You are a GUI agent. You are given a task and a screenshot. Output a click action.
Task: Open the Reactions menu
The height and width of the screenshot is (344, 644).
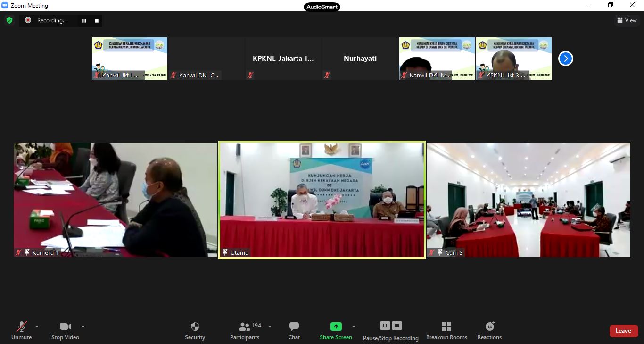point(489,330)
